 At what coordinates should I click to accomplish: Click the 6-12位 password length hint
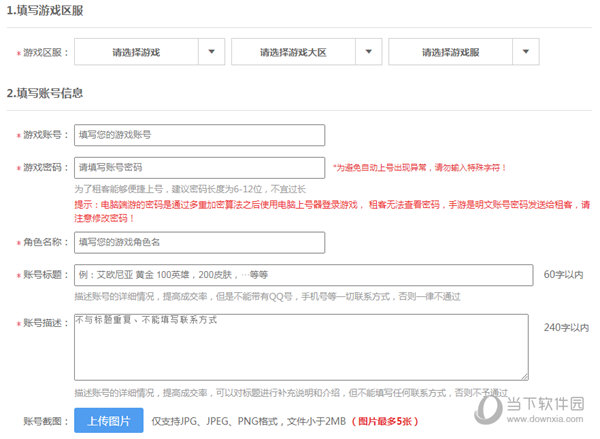click(x=190, y=189)
